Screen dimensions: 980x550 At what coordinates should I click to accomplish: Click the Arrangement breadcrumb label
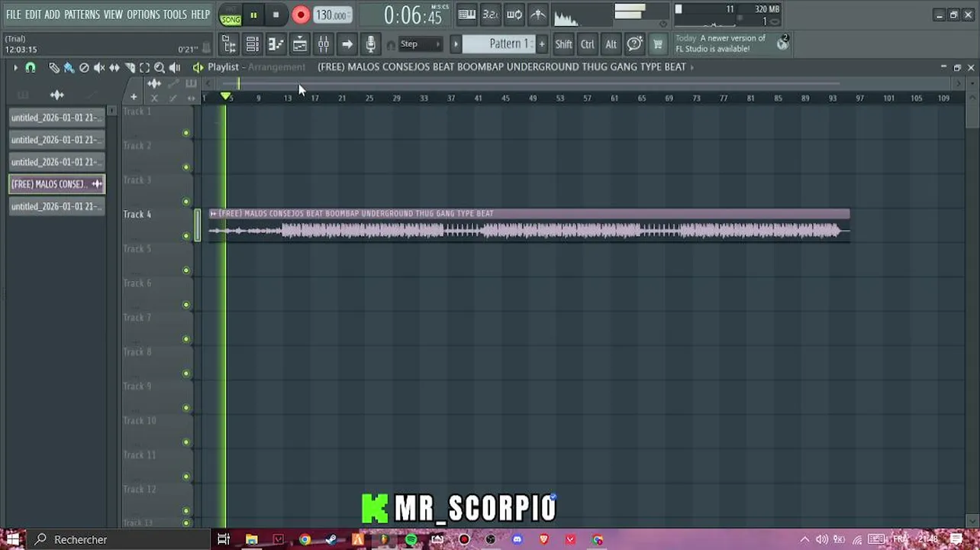coord(276,67)
